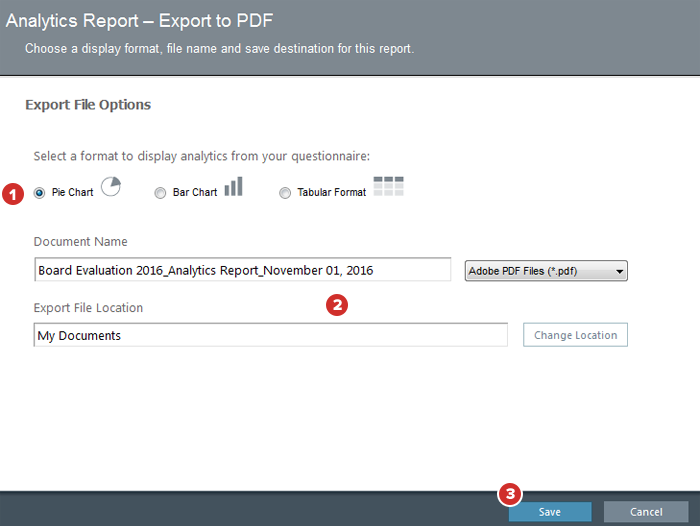Click into the Document Name text field
This screenshot has height=526, width=700.
[x=242, y=270]
